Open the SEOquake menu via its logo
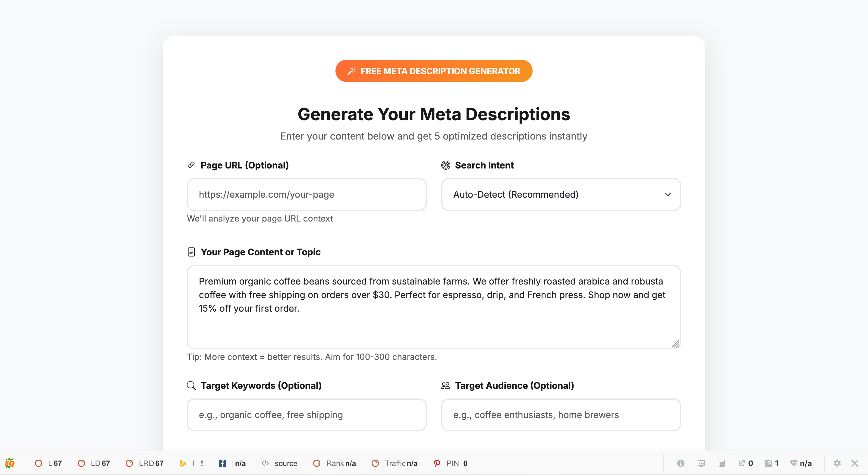Image resolution: width=868 pixels, height=475 pixels. [9, 463]
